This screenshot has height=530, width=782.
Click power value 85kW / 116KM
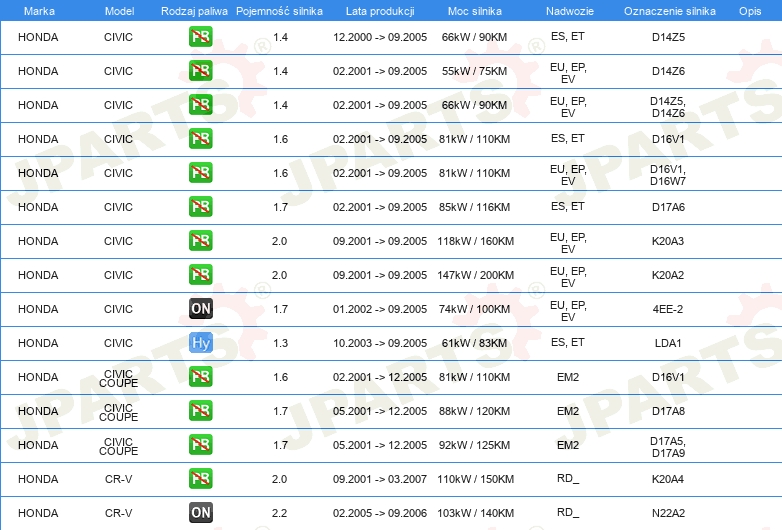[x=474, y=207]
